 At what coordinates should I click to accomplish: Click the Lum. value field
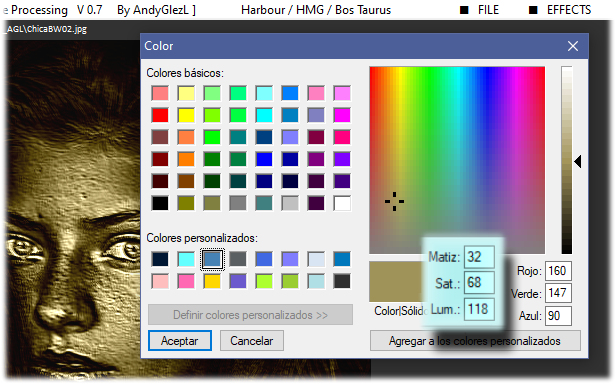tap(479, 309)
